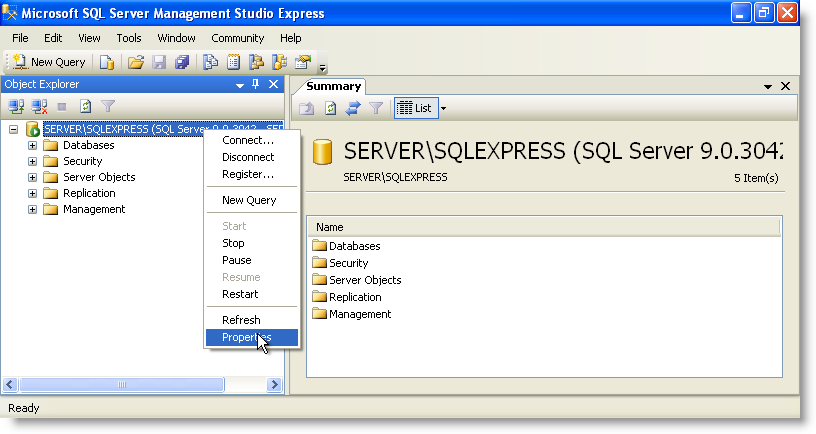Open the List view dropdown arrow
816x434 pixels.
[443, 108]
